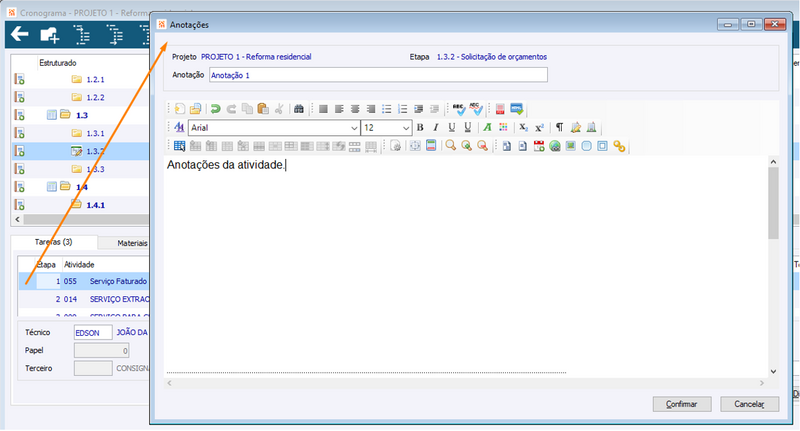This screenshot has height=431, width=800.
Task: Click the back arrow in Cronograma toolbar
Action: tap(19, 35)
